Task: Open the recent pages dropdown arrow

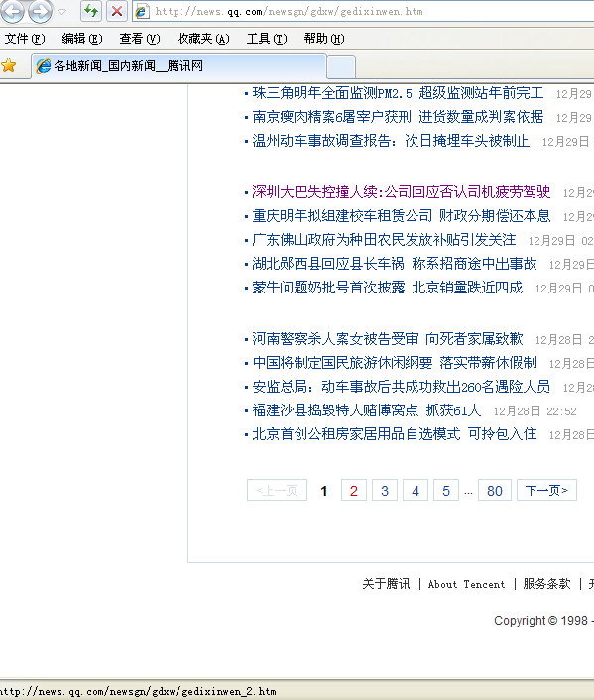Action: pyautogui.click(x=62, y=12)
